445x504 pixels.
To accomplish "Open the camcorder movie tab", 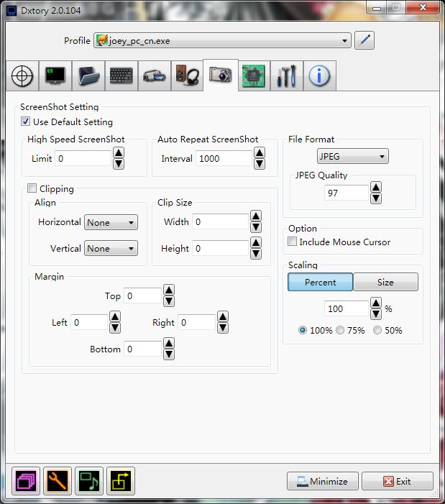I will click(154, 75).
